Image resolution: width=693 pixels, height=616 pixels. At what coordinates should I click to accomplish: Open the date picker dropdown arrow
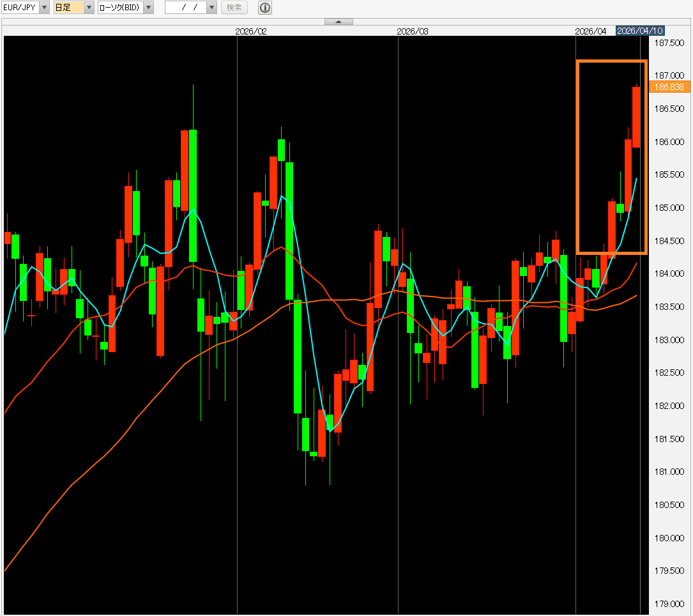[x=211, y=8]
